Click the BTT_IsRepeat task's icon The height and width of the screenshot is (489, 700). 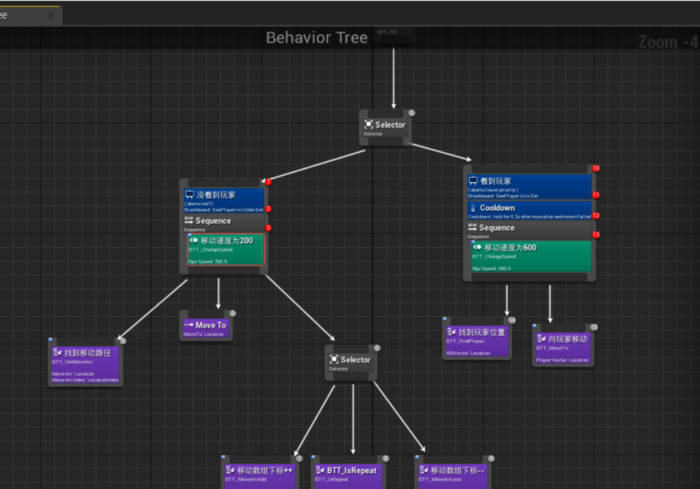coord(318,470)
